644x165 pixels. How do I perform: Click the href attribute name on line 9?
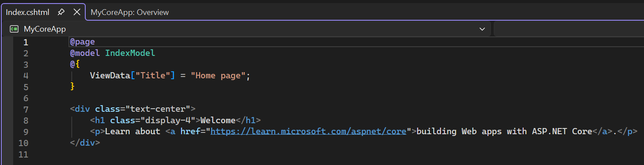(190, 131)
